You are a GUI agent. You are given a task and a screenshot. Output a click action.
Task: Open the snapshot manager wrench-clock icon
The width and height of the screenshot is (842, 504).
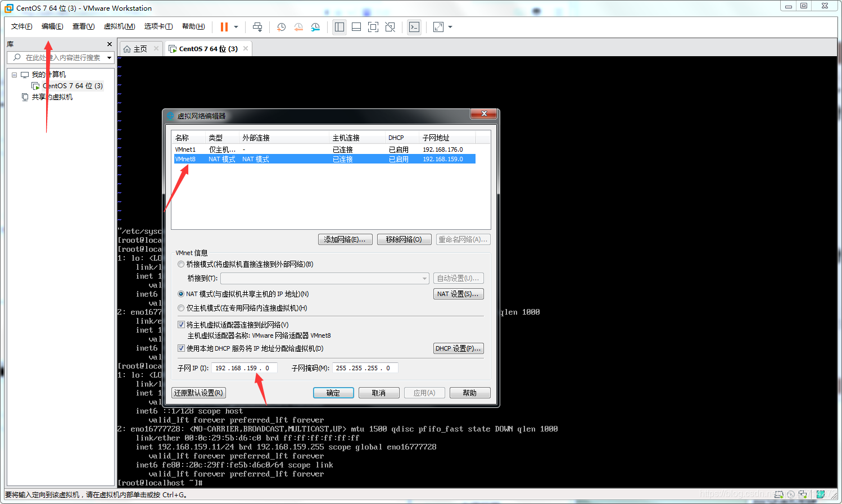315,27
